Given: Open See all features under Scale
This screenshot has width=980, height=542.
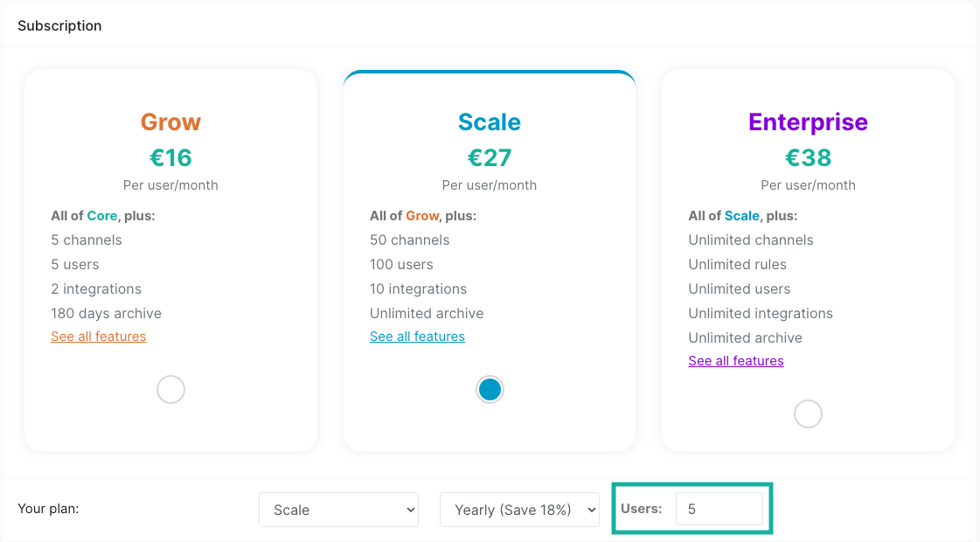Looking at the screenshot, I should click(x=417, y=337).
